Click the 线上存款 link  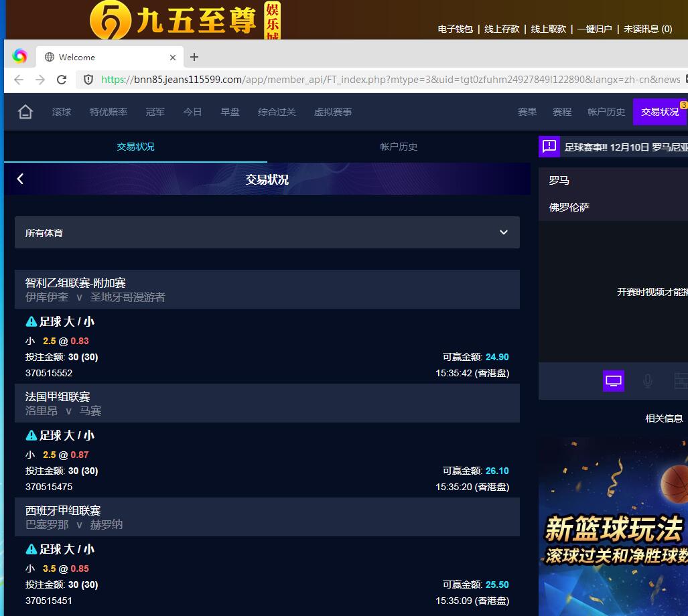point(502,29)
